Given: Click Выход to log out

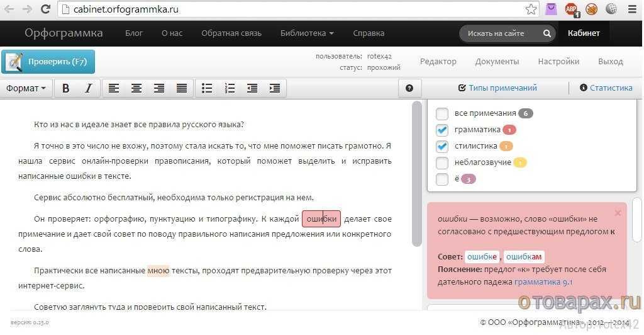Looking at the screenshot, I should pyautogui.click(x=610, y=62).
